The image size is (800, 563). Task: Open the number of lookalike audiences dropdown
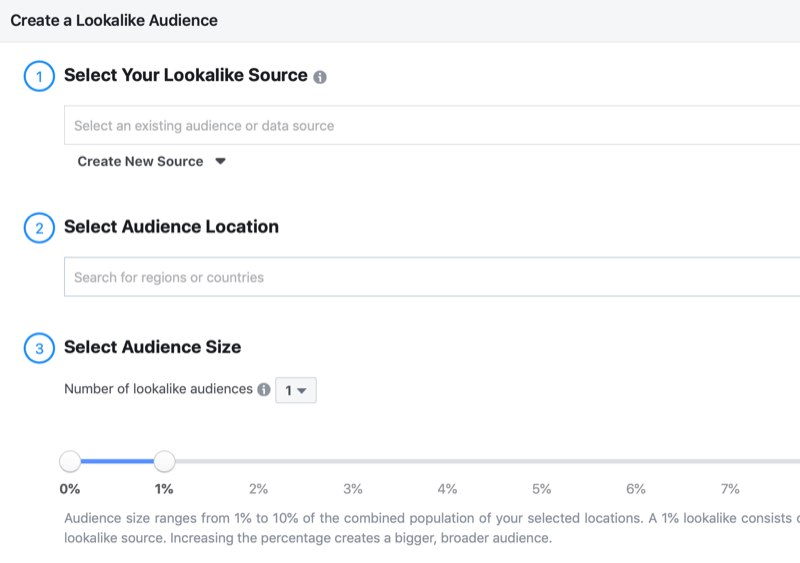click(296, 390)
